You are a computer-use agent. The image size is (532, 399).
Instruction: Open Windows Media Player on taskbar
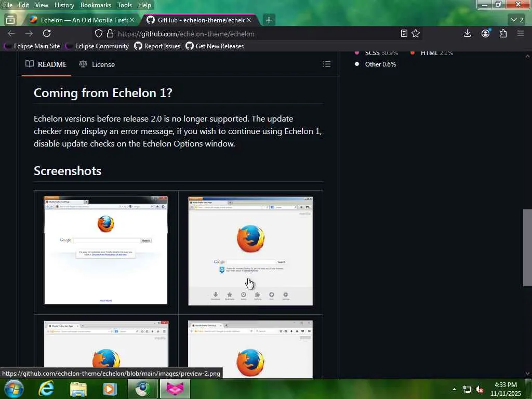[110, 389]
